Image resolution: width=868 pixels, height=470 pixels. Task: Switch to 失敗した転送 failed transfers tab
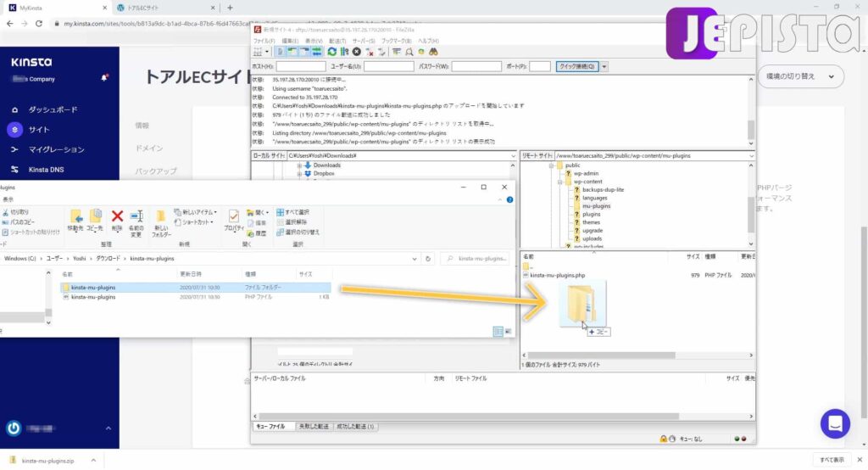(x=314, y=427)
